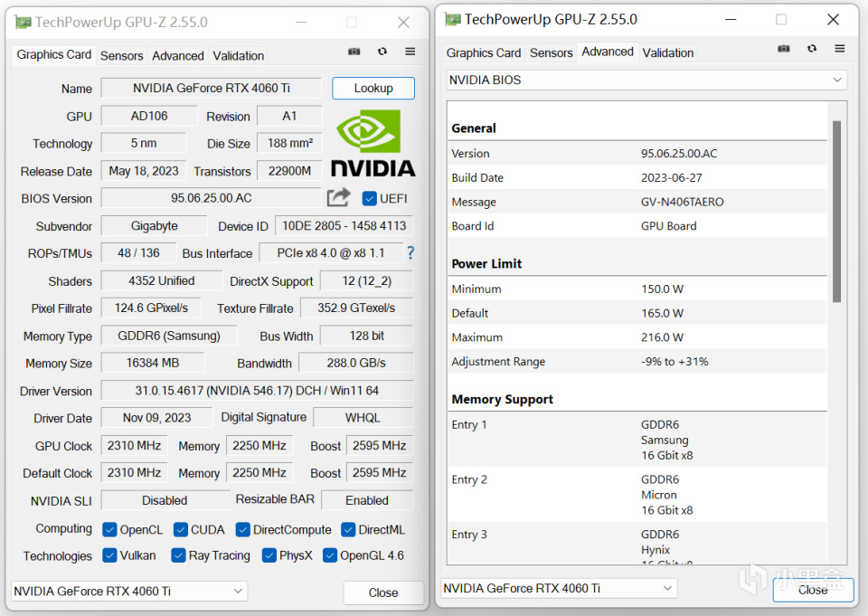The image size is (868, 616).
Task: Select Graphics Card tab in left window
Action: [53, 55]
